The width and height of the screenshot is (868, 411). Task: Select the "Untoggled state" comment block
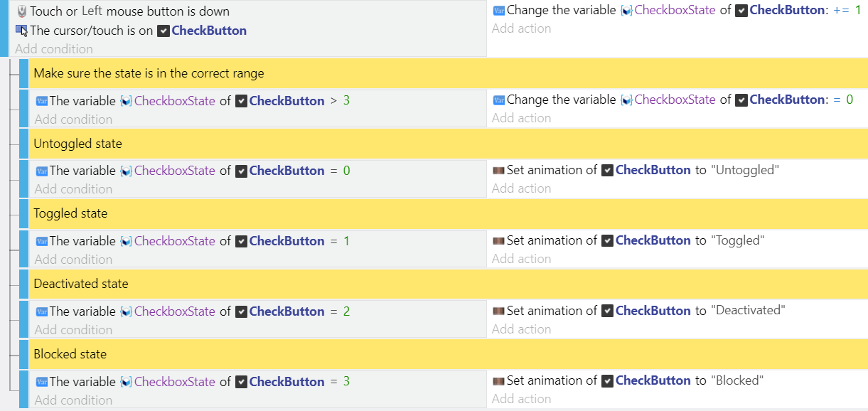coord(77,144)
